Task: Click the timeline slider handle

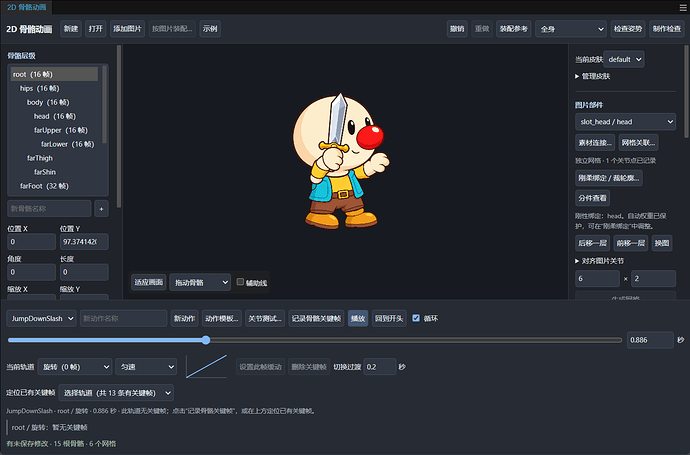Action: (x=206, y=340)
